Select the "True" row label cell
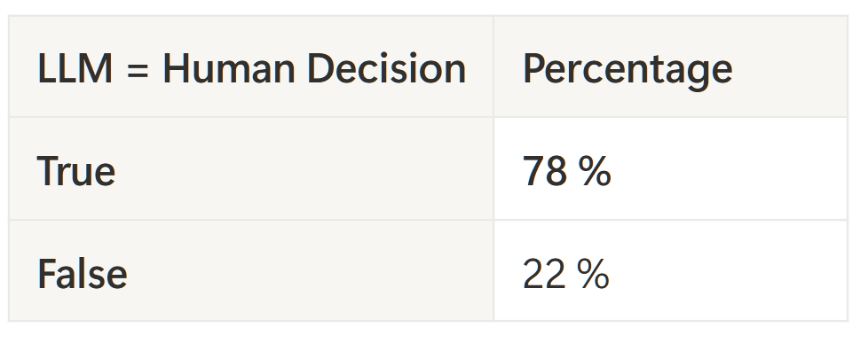 (251, 168)
